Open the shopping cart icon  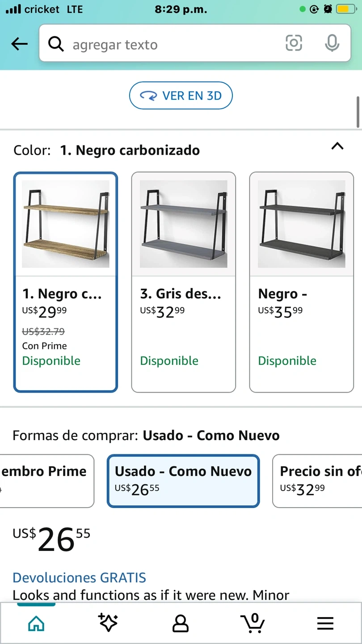click(x=253, y=623)
